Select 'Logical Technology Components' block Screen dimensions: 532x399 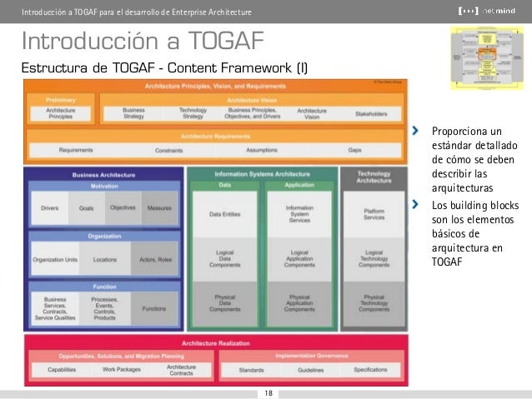pyautogui.click(x=374, y=259)
